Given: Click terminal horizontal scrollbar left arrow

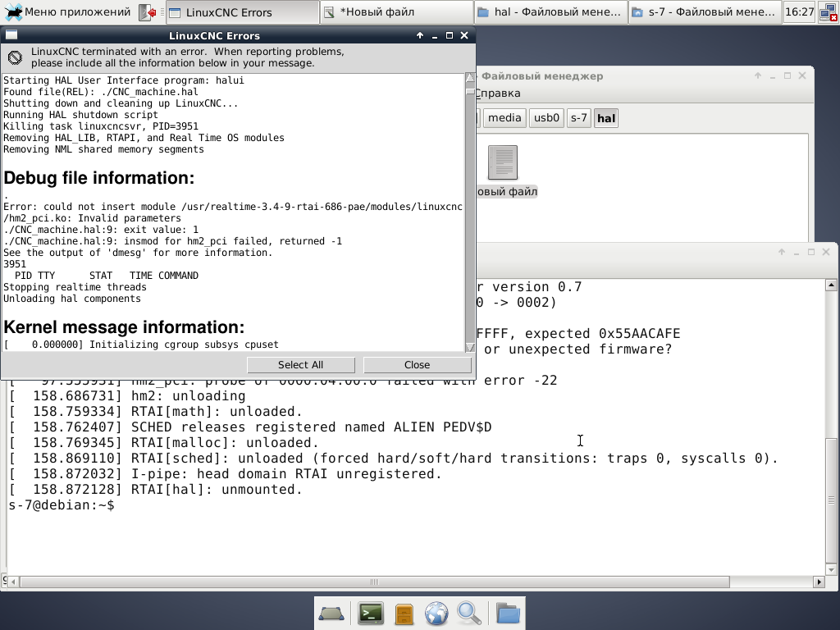Looking at the screenshot, I should point(13,582).
